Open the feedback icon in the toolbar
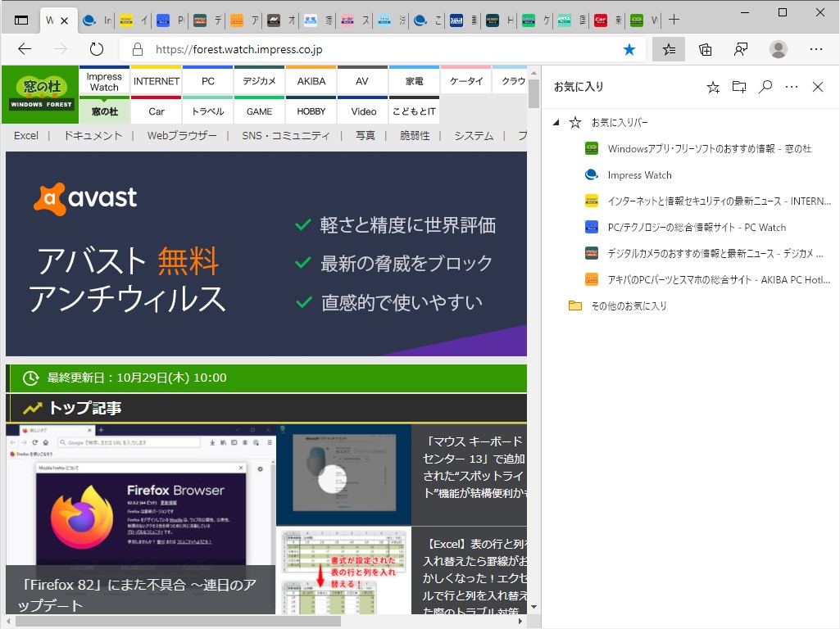Image resolution: width=840 pixels, height=629 pixels. [738, 49]
